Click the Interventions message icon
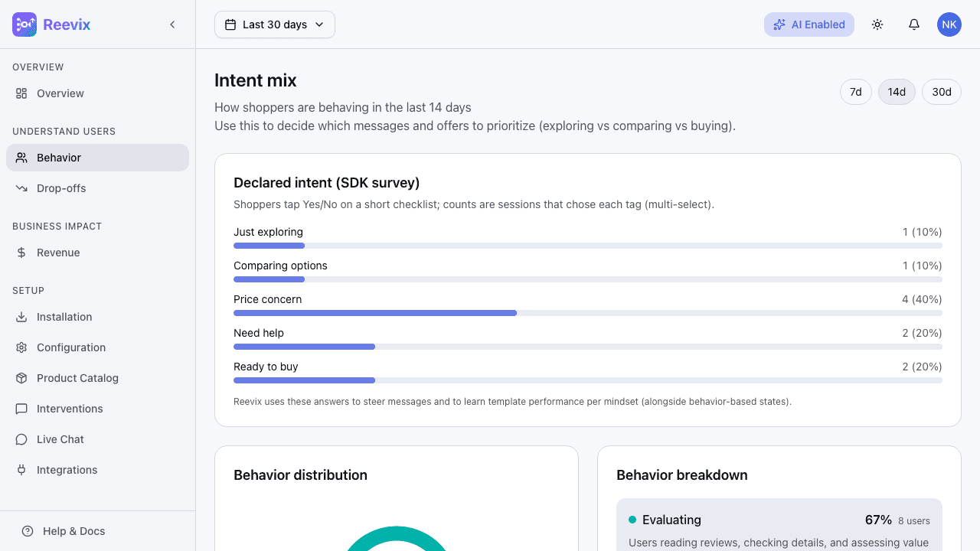The image size is (980, 551). point(21,408)
